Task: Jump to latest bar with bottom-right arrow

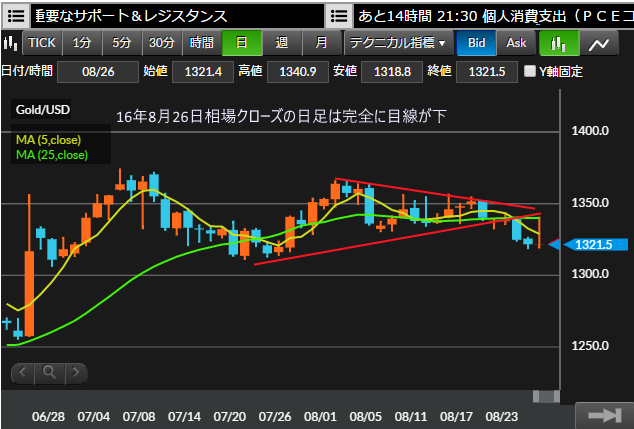Action: [x=604, y=415]
